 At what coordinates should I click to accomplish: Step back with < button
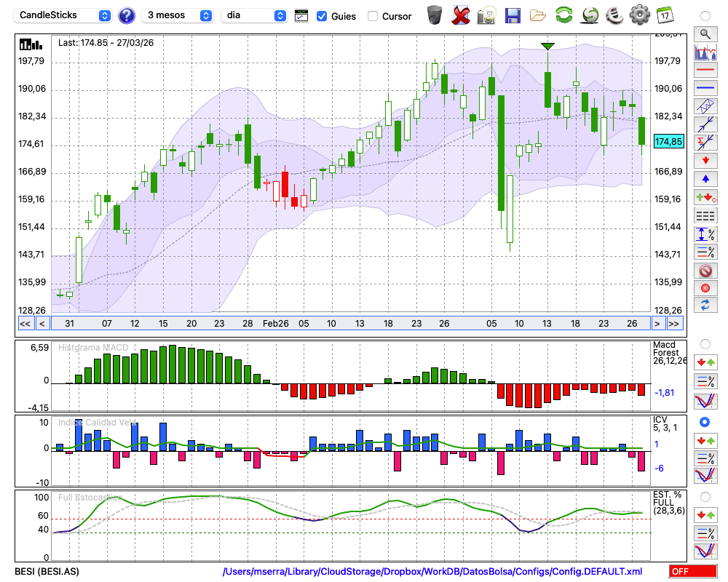pyautogui.click(x=42, y=324)
